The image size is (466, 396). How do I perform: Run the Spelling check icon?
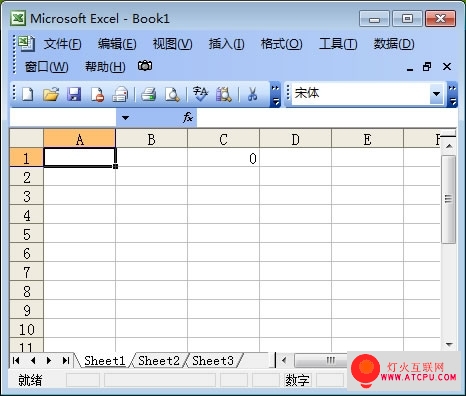[200, 94]
